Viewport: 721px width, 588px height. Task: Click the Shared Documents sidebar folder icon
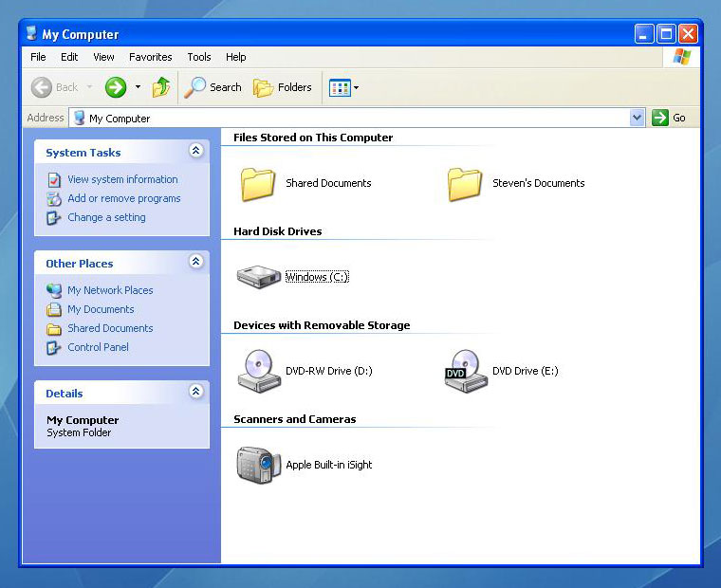click(x=54, y=329)
